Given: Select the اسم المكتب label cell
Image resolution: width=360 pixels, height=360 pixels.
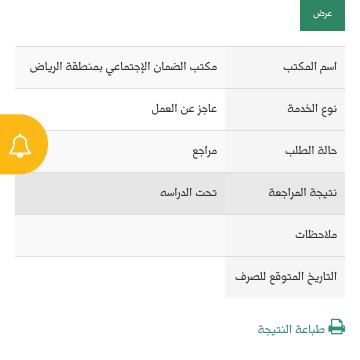Looking at the screenshot, I should [285, 68].
